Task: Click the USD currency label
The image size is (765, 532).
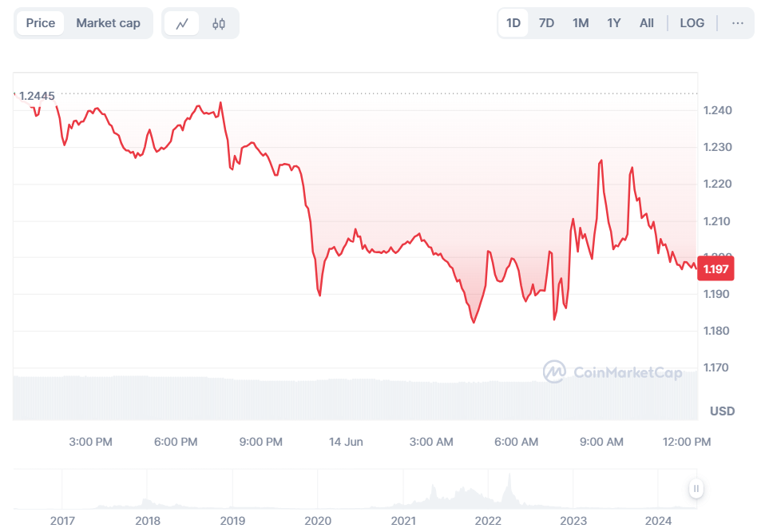Action: click(721, 411)
